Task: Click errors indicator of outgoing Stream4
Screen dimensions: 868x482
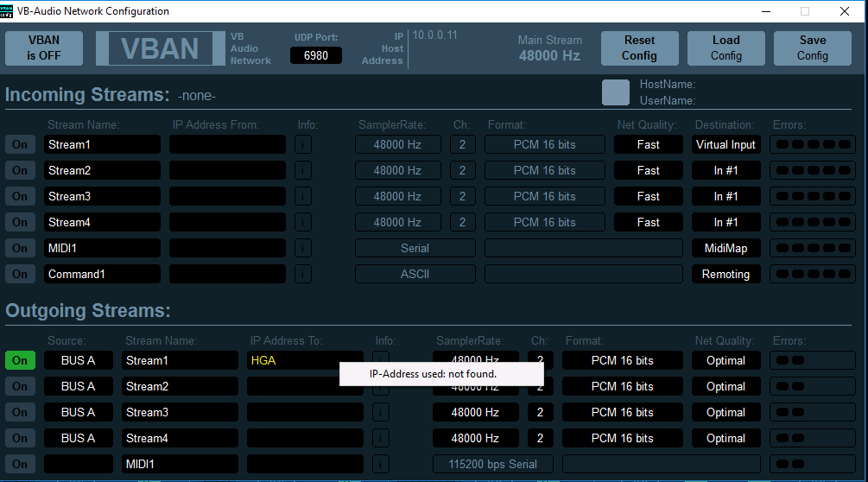Action: point(813,438)
